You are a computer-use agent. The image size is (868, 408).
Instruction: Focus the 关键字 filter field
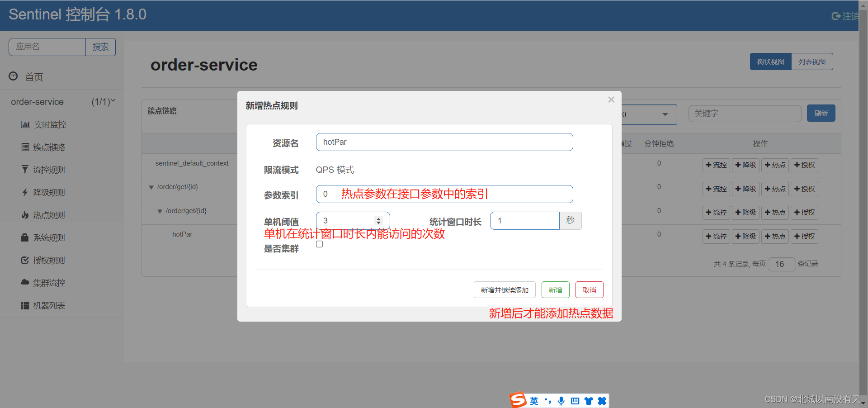(x=745, y=114)
